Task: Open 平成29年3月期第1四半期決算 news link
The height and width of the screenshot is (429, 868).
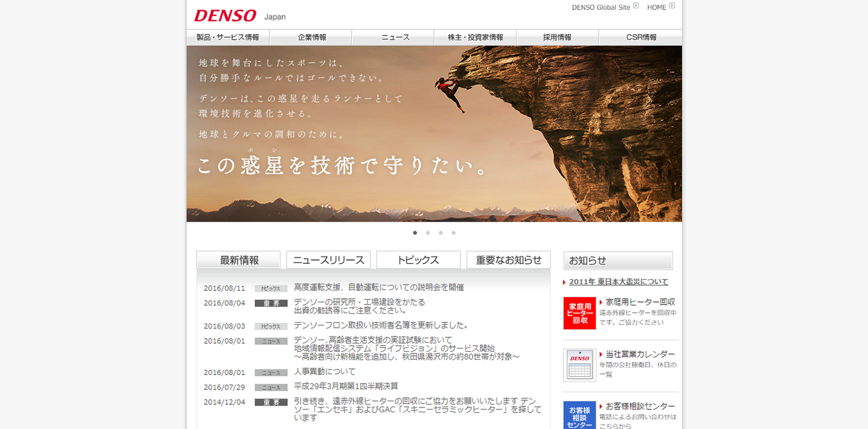Action: (346, 387)
